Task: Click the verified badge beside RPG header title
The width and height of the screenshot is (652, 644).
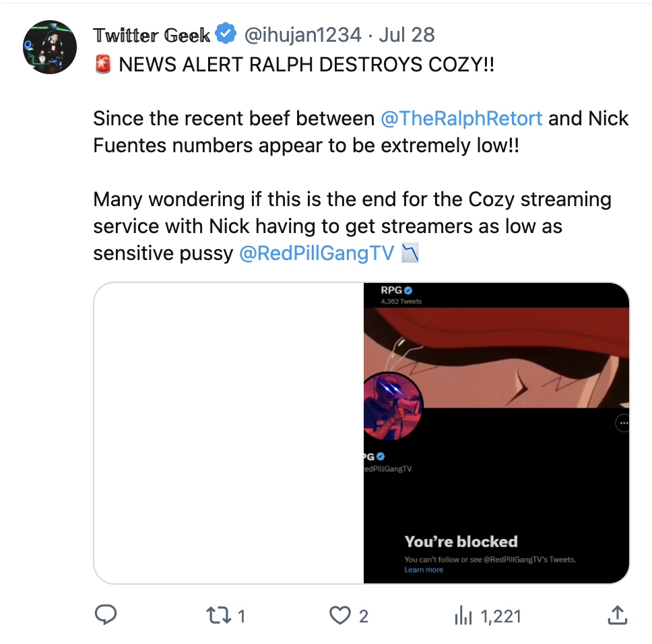Action: point(408,290)
